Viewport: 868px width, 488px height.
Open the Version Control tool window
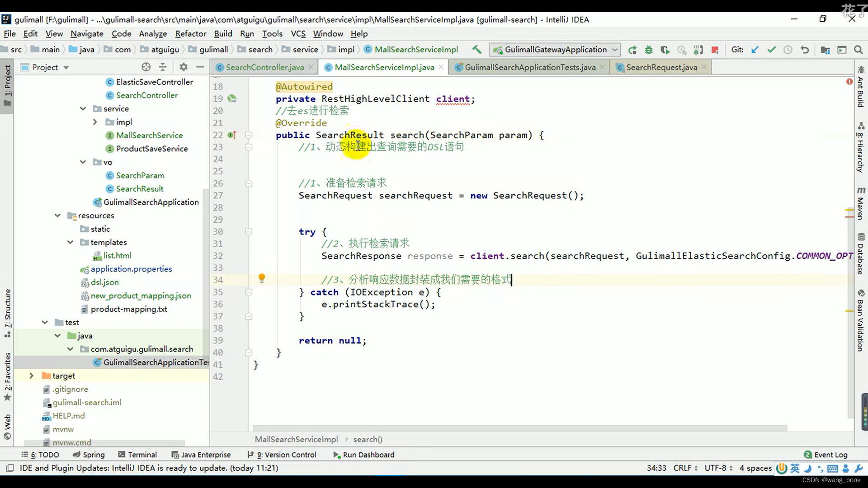point(282,455)
